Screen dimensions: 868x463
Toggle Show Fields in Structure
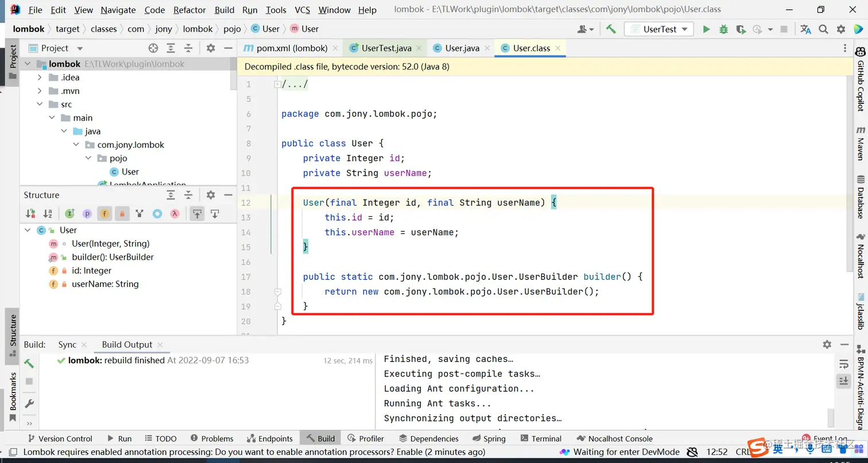point(104,214)
